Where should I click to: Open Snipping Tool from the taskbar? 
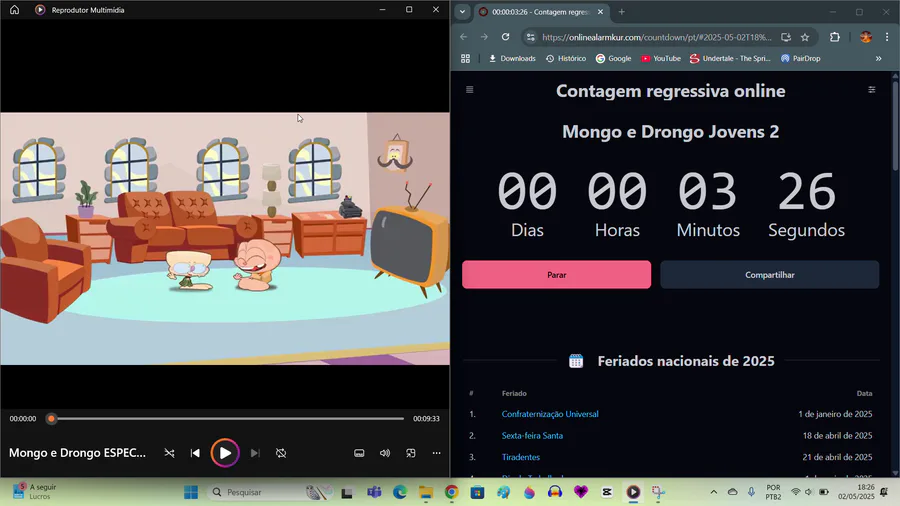click(658, 492)
